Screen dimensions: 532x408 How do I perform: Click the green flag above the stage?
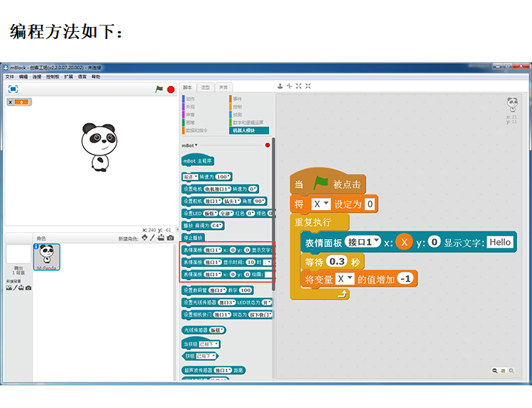click(159, 89)
